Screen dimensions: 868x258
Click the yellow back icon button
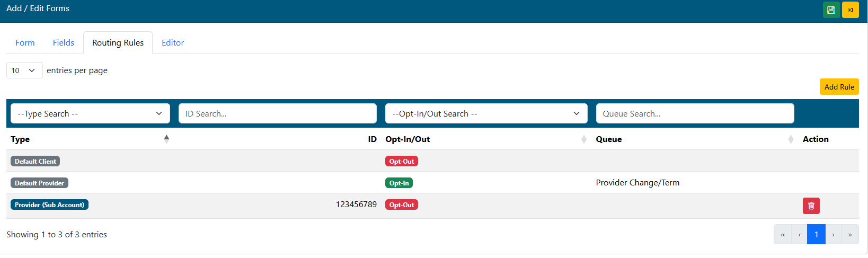click(x=850, y=10)
